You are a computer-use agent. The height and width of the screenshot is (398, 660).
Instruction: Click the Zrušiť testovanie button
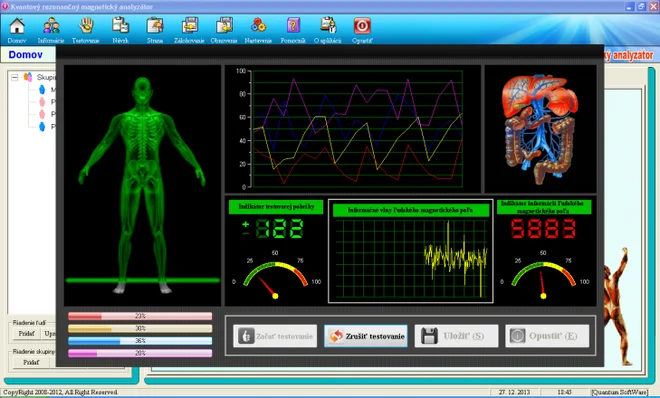366,336
